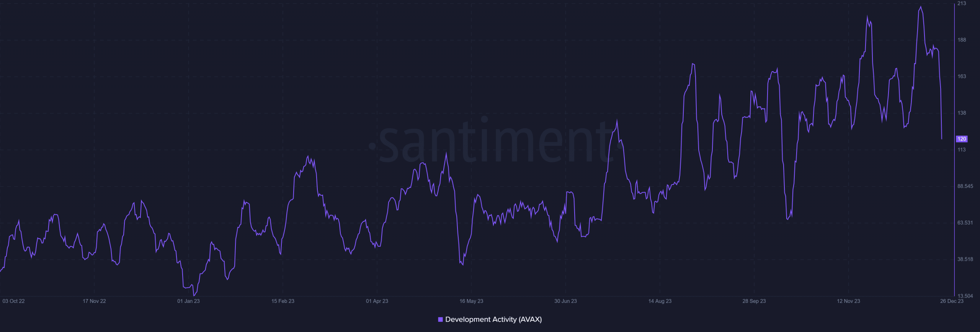Click the 03 Oct 22 date label
This screenshot has height=332, width=980.
[x=13, y=301]
